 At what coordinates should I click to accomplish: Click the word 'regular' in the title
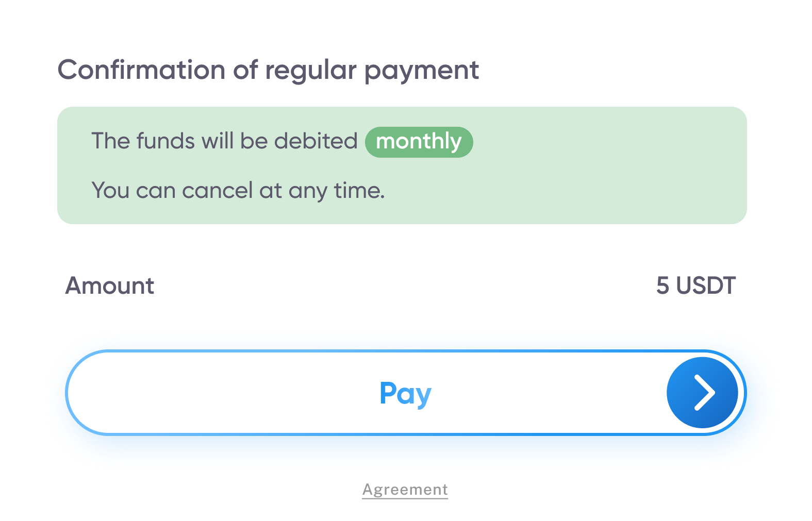point(310,71)
